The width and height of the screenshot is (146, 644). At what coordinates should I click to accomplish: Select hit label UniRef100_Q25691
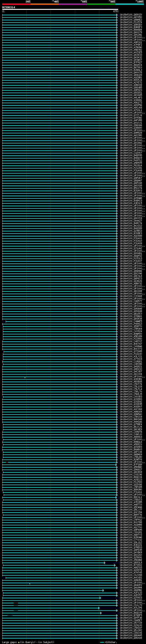click(x=131, y=557)
